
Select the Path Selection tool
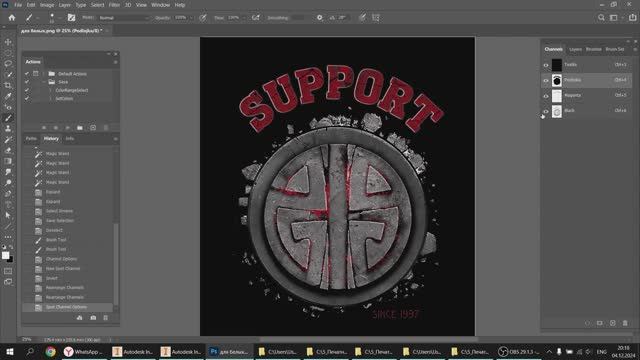8,215
